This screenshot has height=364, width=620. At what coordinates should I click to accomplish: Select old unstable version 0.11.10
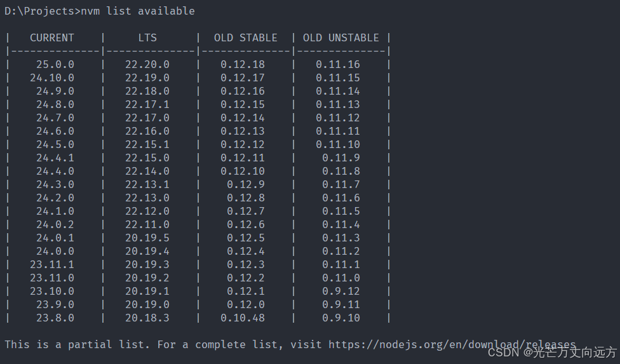(338, 145)
